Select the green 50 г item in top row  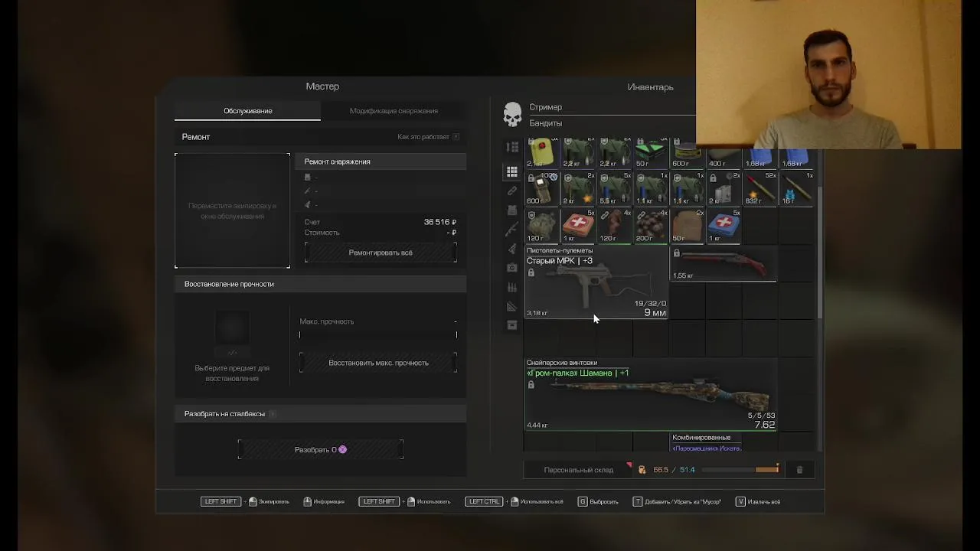point(651,153)
